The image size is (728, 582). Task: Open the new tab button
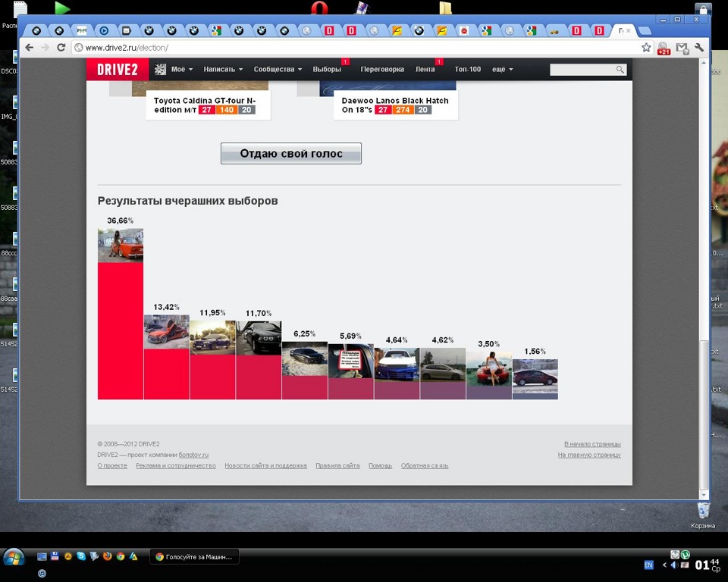[x=644, y=31]
